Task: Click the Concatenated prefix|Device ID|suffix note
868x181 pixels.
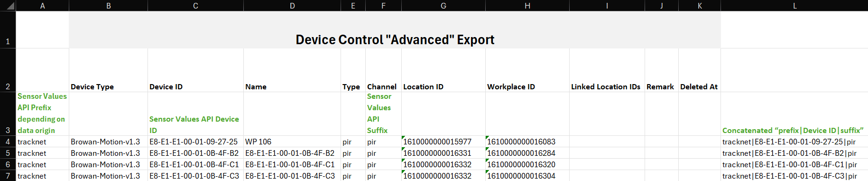Action: (x=794, y=114)
